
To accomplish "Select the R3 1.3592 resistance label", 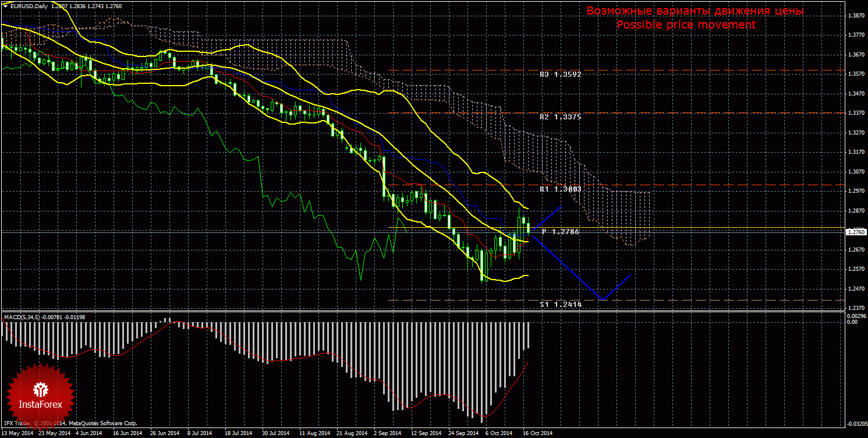I will coord(560,75).
